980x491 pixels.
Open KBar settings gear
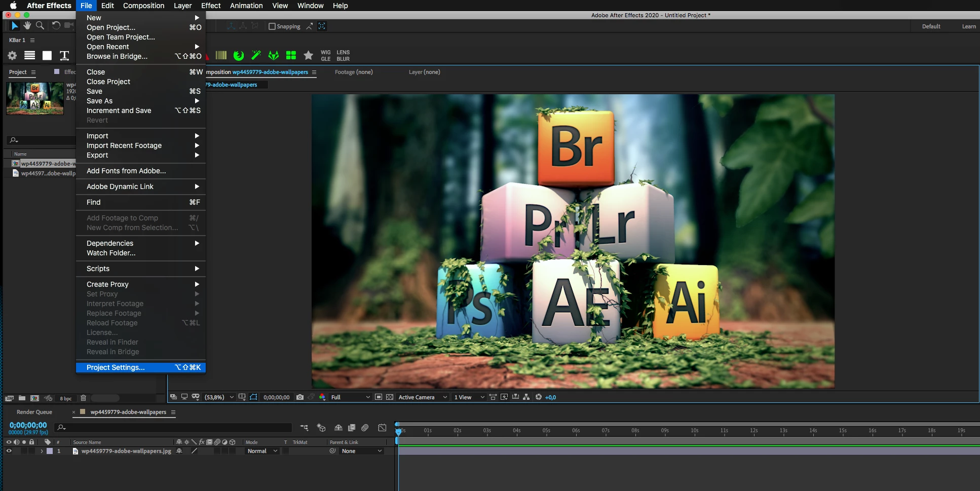(x=12, y=56)
